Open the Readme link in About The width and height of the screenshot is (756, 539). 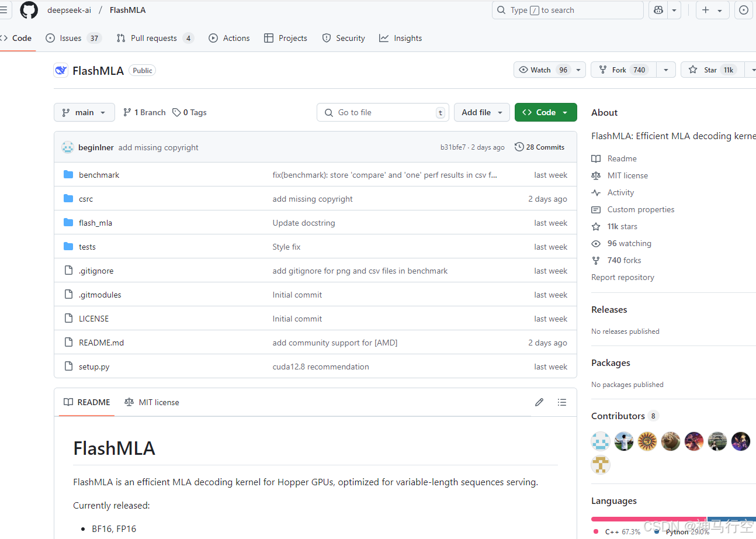[x=614, y=158]
